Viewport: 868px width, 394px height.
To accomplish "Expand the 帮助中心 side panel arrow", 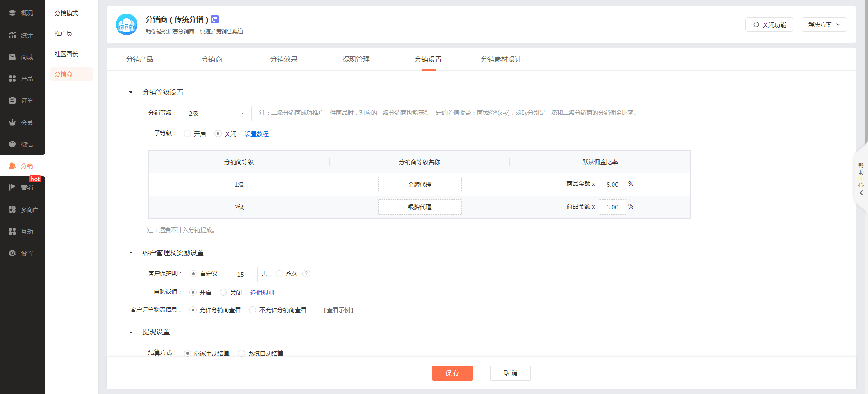I will click(861, 193).
